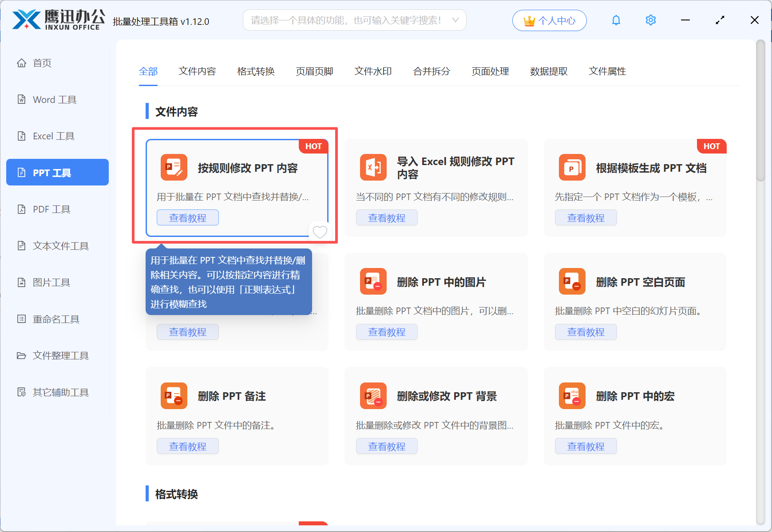The height and width of the screenshot is (532, 772).
Task: Click 查看教程 under 根据模板生成 PPT 文档
Action: click(x=586, y=218)
